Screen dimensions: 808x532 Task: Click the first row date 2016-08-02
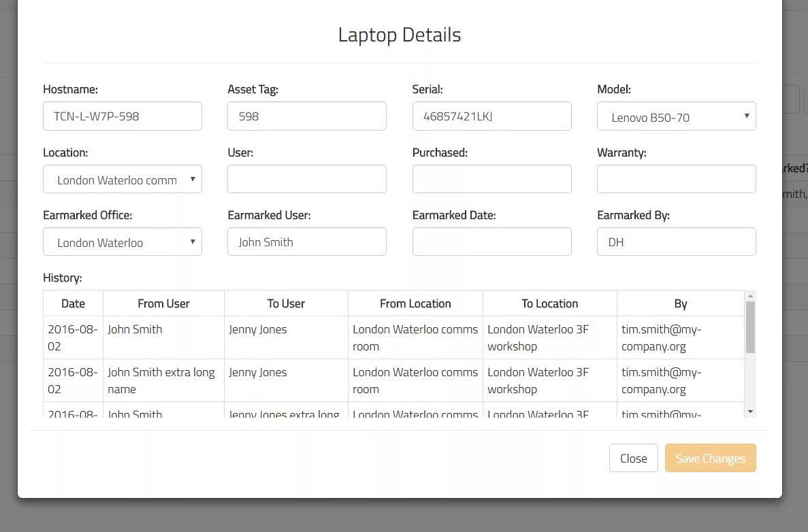73,337
